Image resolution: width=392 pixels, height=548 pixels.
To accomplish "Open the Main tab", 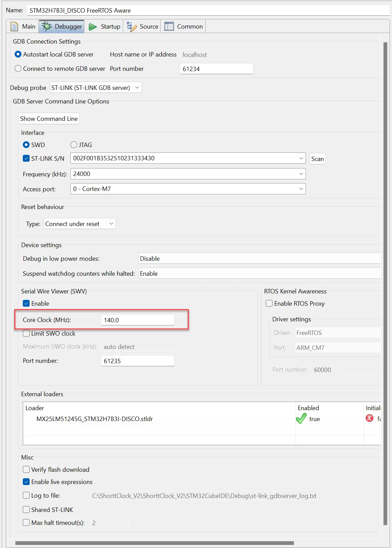I will (x=22, y=27).
